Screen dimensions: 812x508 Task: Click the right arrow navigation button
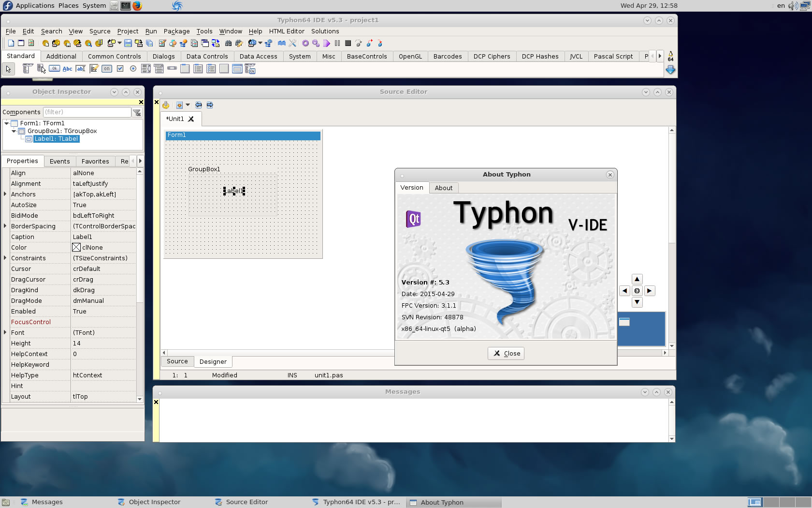pyautogui.click(x=649, y=291)
